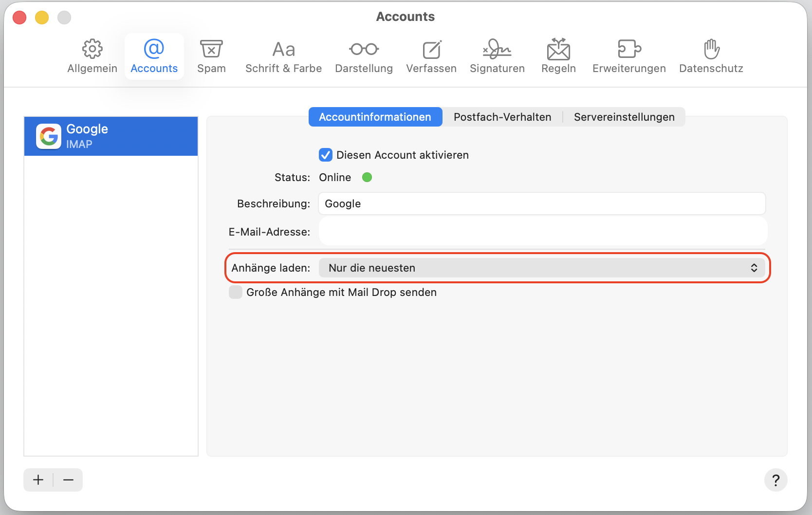Open the Erweiterungen pane
812x515 pixels.
(x=629, y=56)
